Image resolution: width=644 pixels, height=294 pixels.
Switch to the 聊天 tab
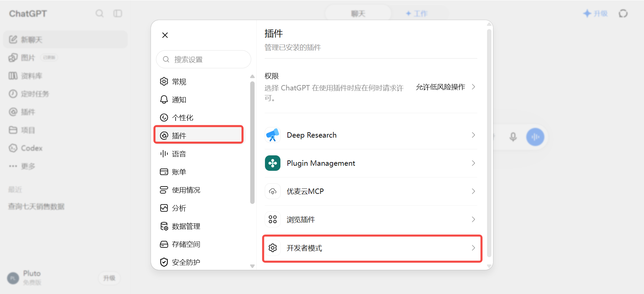tap(358, 13)
